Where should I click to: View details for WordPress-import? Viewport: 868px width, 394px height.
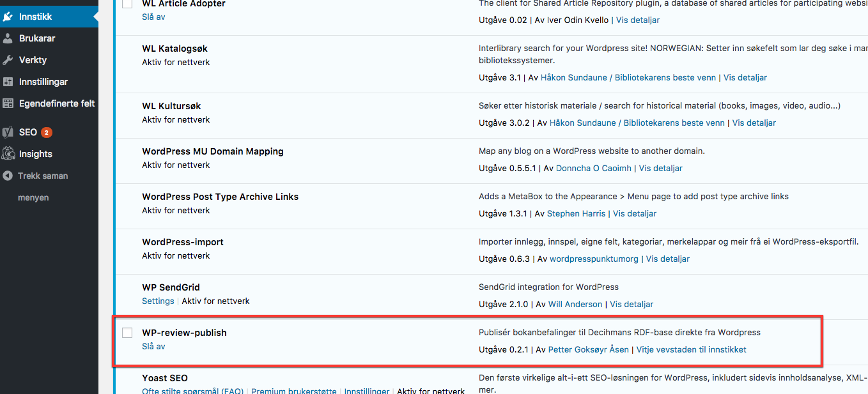[x=668, y=259]
